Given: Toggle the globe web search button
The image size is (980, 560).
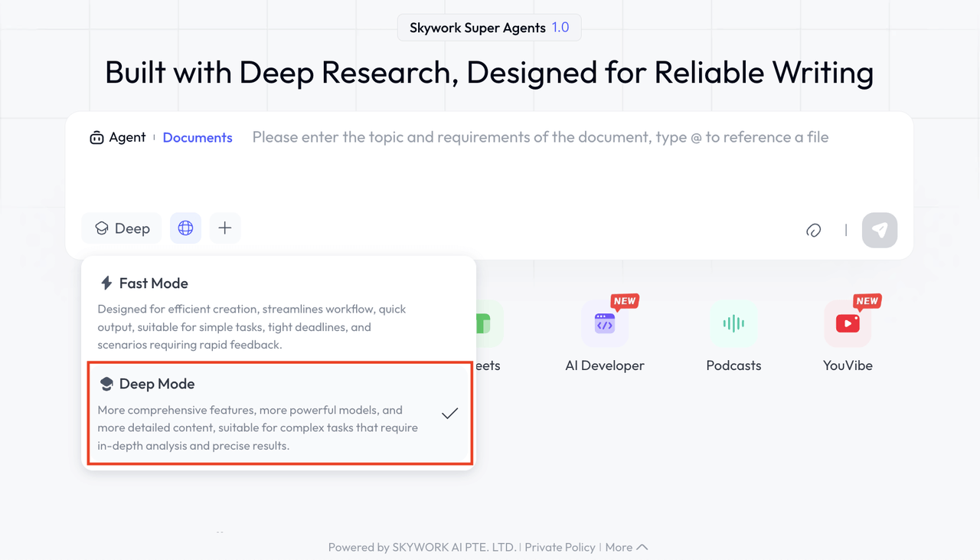Looking at the screenshot, I should coord(185,228).
